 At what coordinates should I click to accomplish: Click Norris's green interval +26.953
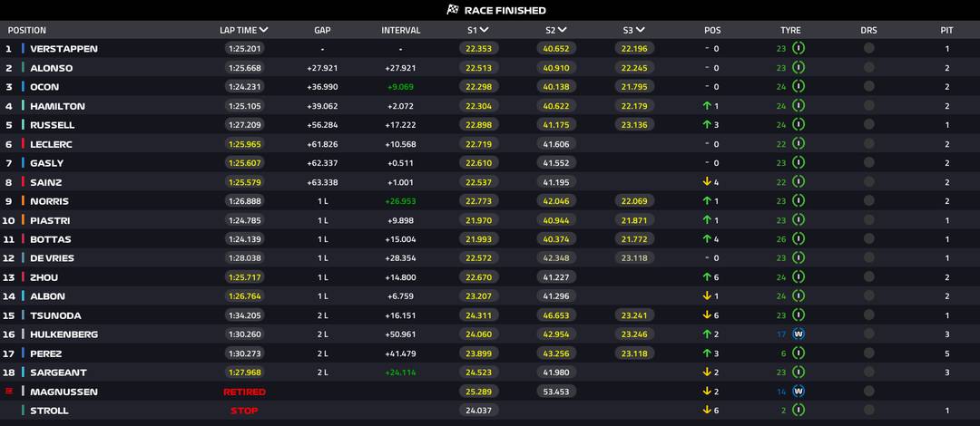tap(401, 201)
